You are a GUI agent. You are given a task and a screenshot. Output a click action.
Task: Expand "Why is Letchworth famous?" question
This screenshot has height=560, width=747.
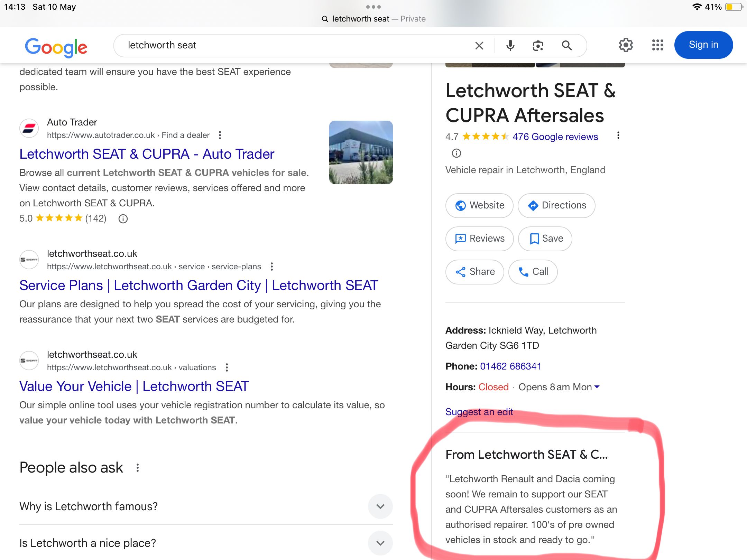pyautogui.click(x=380, y=506)
